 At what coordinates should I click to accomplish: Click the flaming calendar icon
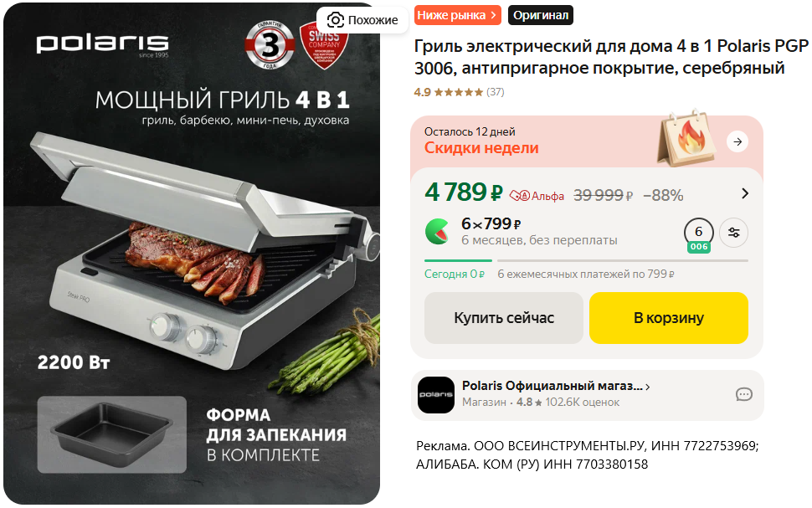[687, 139]
